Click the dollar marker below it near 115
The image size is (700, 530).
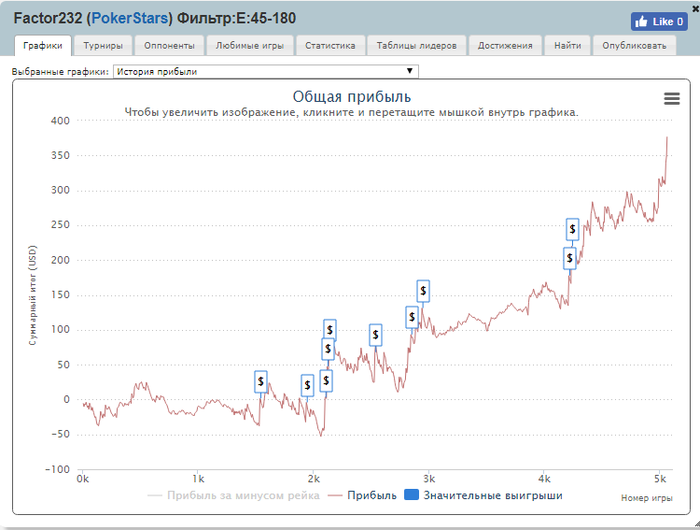click(412, 317)
